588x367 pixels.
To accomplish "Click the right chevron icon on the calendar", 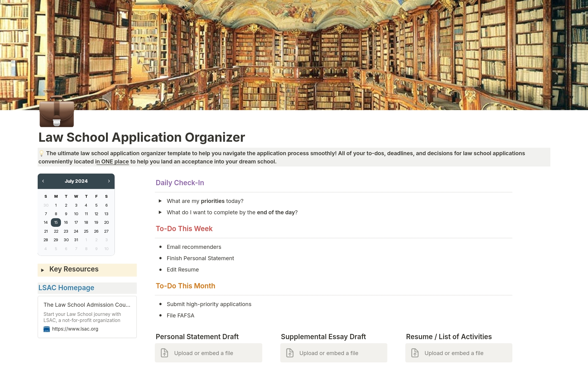I will 109,181.
